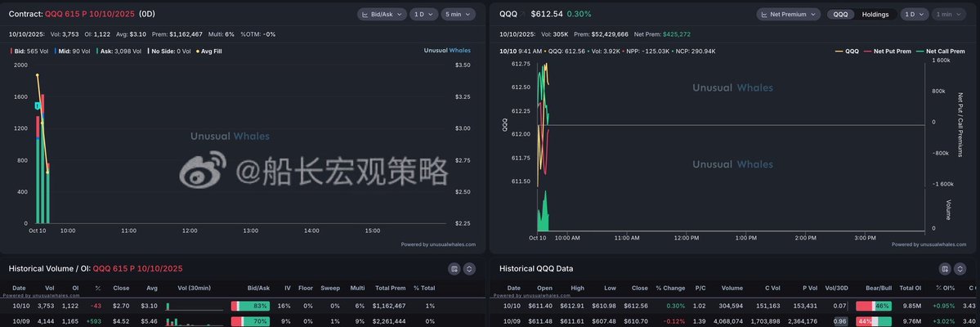The height and width of the screenshot is (327, 980).
Task: Toggle the Avg Fill legend series
Action: click(x=208, y=52)
